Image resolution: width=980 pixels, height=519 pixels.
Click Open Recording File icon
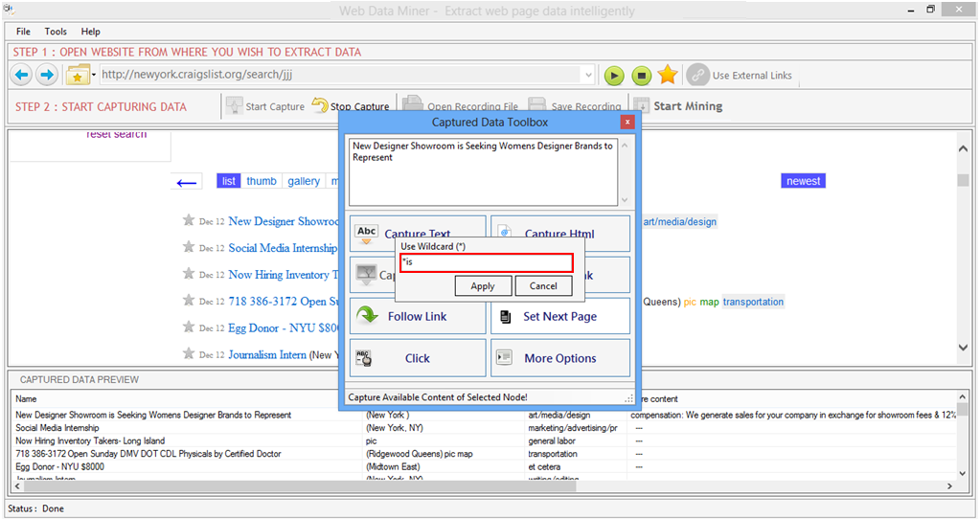(x=413, y=104)
